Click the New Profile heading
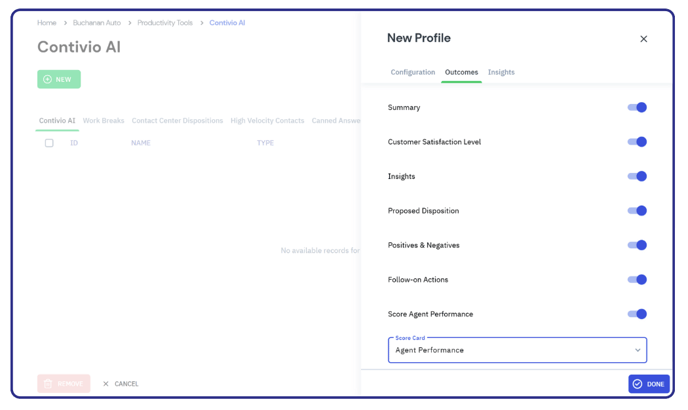Image resolution: width=688 pixels, height=410 pixels. tap(419, 38)
